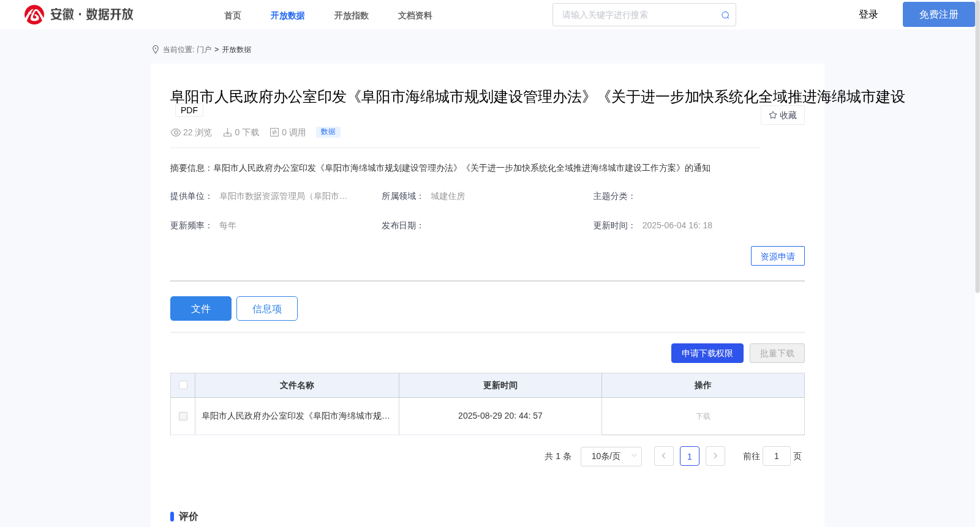This screenshot has width=980, height=527.
Task: Click the location pin icon in breadcrumb
Action: click(156, 50)
